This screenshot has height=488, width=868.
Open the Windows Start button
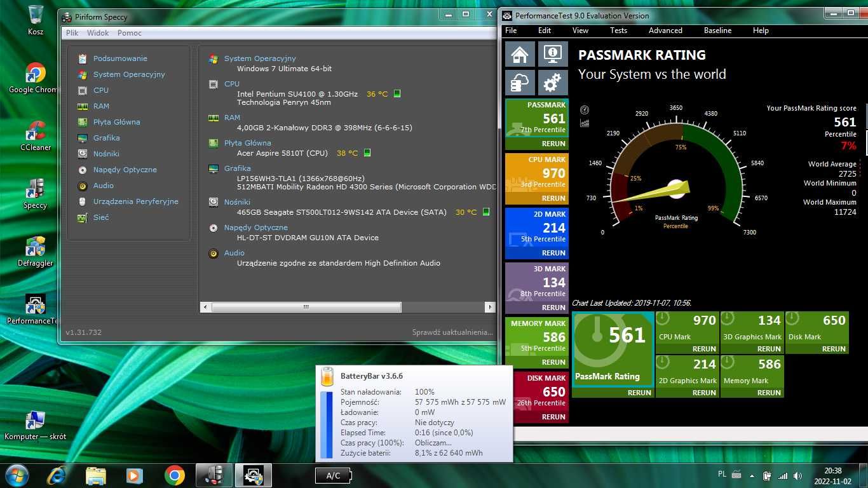click(17, 475)
